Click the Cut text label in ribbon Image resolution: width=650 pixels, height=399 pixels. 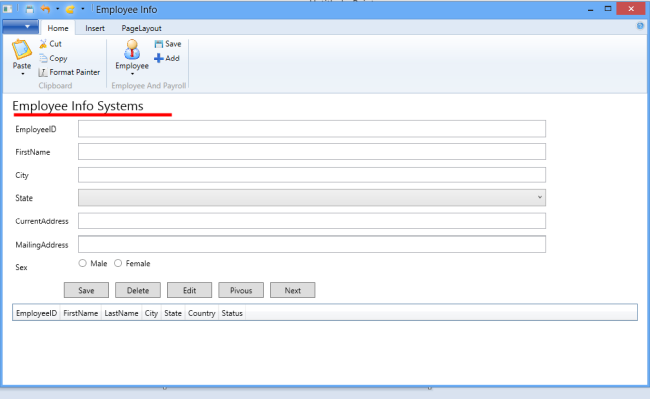click(56, 44)
